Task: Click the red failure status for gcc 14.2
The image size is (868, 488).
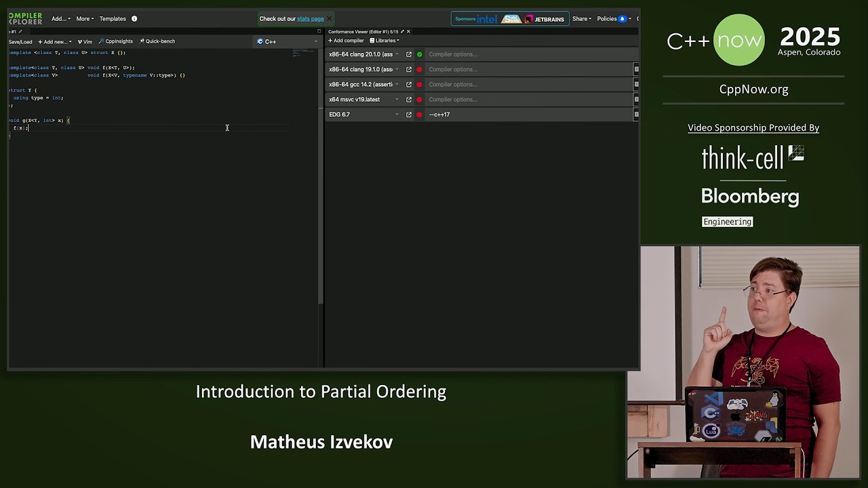Action: [419, 84]
